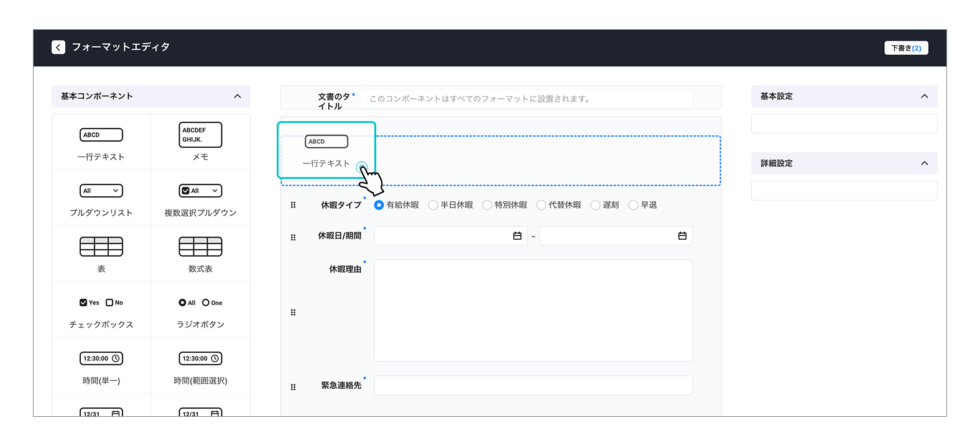This screenshot has height=446, width=980.
Task: Select the 代替休暇 radio button
Action: [x=541, y=205]
